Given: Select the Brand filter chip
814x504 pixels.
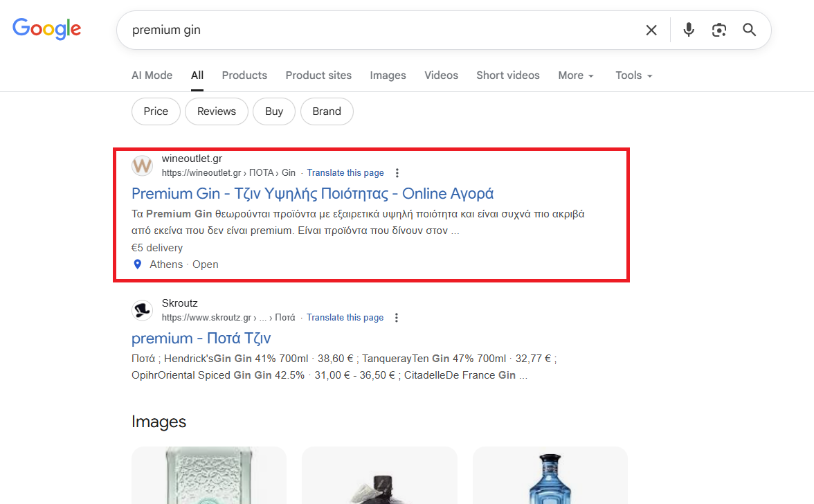Looking at the screenshot, I should point(326,111).
